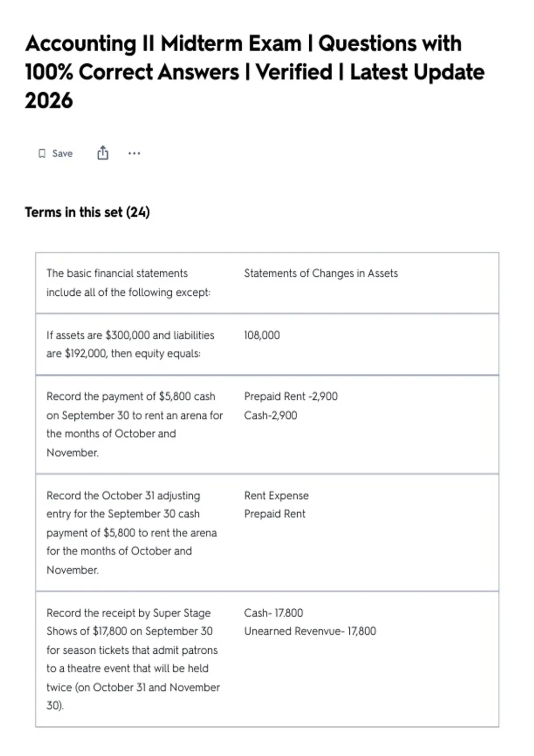Select the term about assets of $300,000
The image size is (534, 756).
(130, 344)
